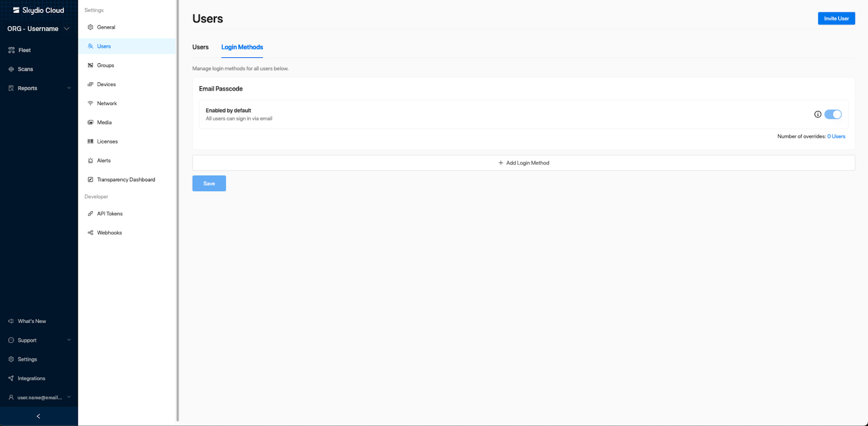Click the Skydio Cloud logo icon

tap(16, 10)
